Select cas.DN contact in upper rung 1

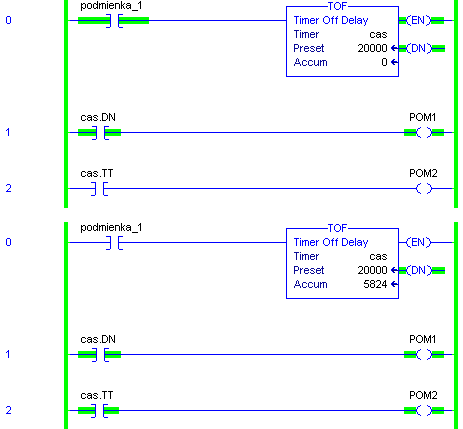(x=100, y=133)
